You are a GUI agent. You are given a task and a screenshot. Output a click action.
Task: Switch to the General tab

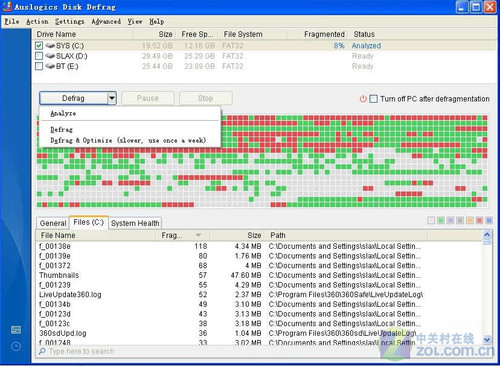[53, 223]
